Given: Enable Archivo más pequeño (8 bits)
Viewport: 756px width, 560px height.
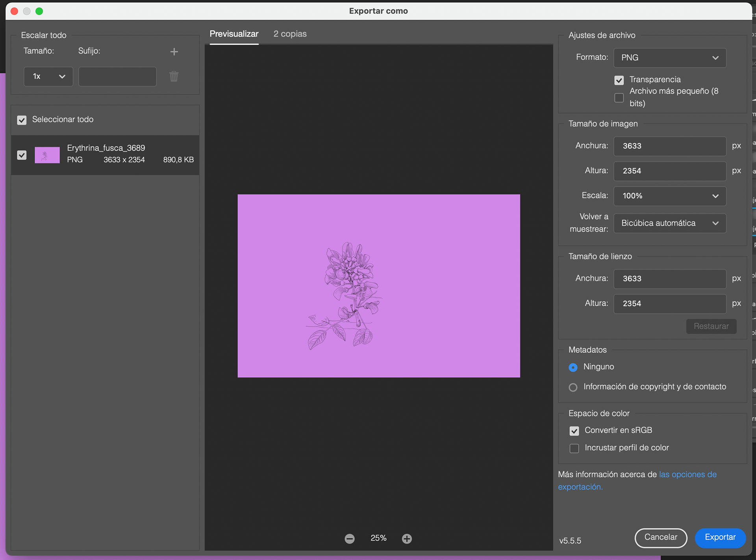Looking at the screenshot, I should [619, 97].
